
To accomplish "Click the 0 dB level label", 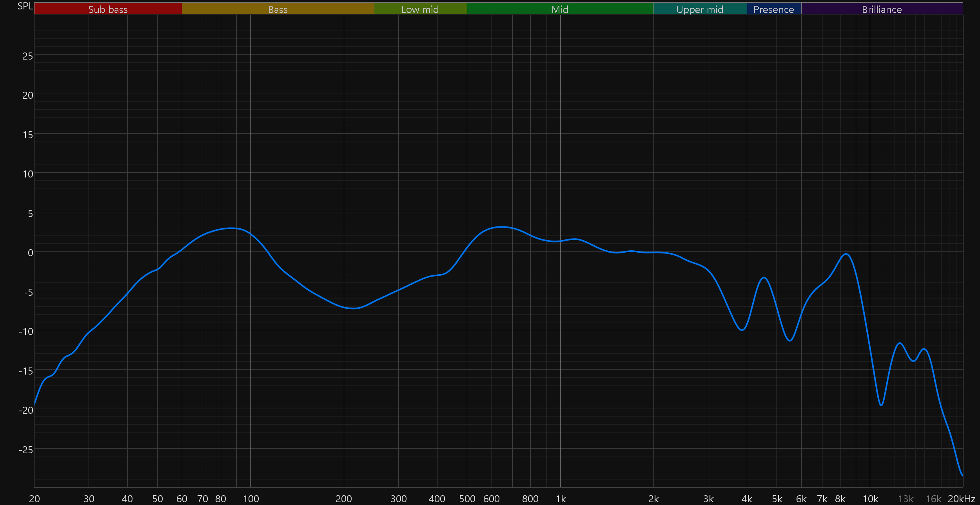I will (x=30, y=253).
